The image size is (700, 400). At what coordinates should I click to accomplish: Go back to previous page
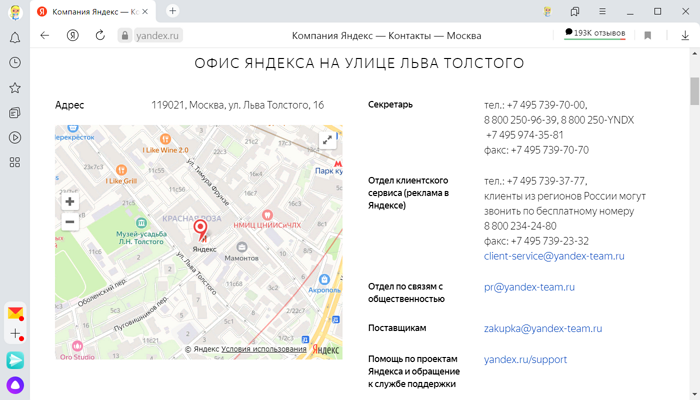point(45,35)
